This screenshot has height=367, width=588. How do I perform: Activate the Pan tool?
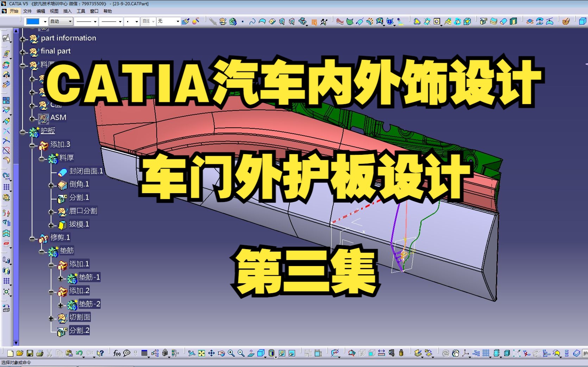click(211, 353)
